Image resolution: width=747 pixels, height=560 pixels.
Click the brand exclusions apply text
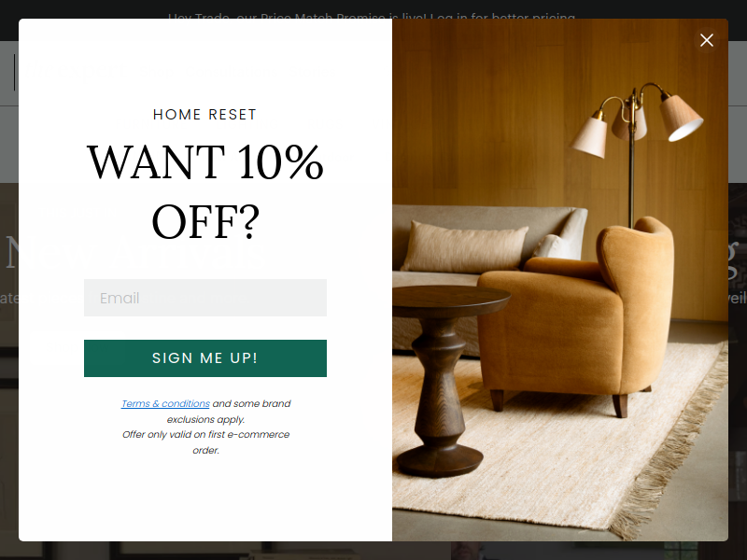point(229,412)
